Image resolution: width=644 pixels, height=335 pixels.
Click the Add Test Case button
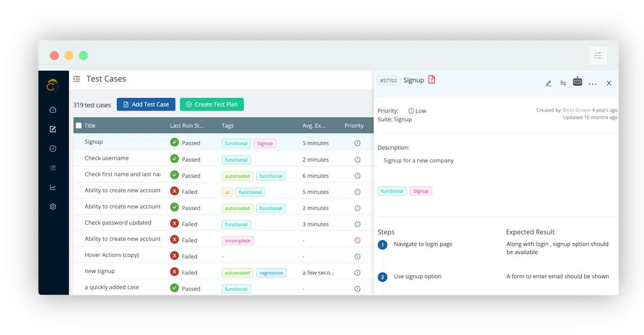pos(146,104)
